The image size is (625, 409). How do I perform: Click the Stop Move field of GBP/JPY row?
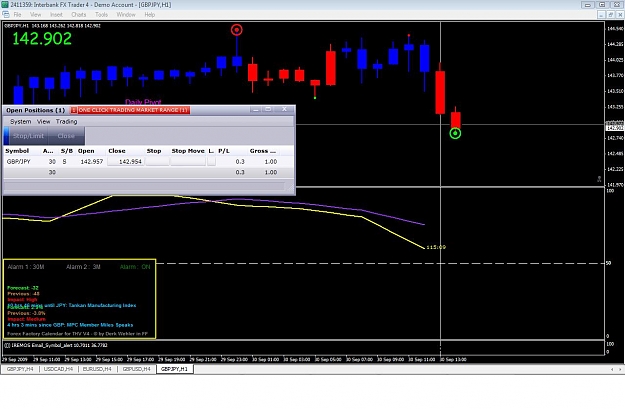coord(188,161)
